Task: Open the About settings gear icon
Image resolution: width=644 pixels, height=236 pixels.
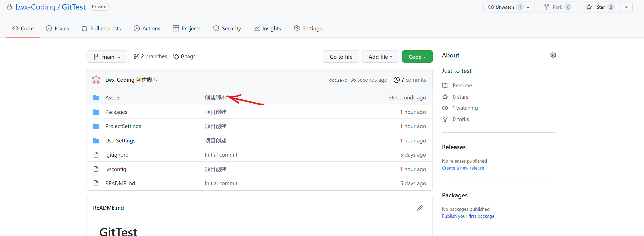Action: (x=553, y=55)
